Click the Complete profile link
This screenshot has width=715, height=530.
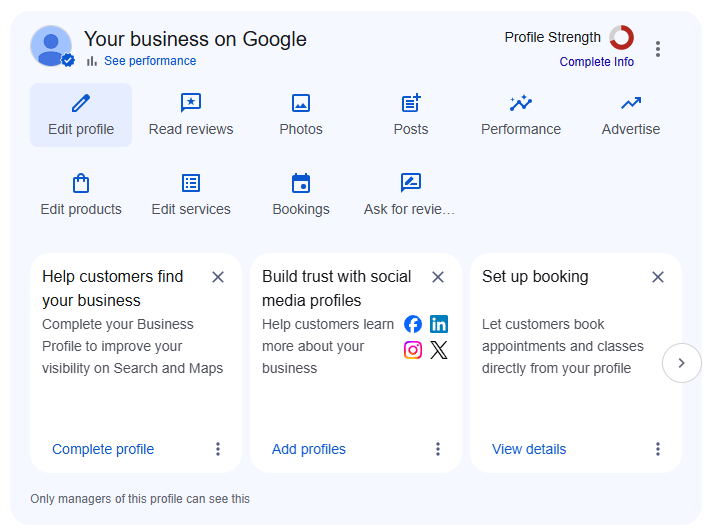pos(103,449)
